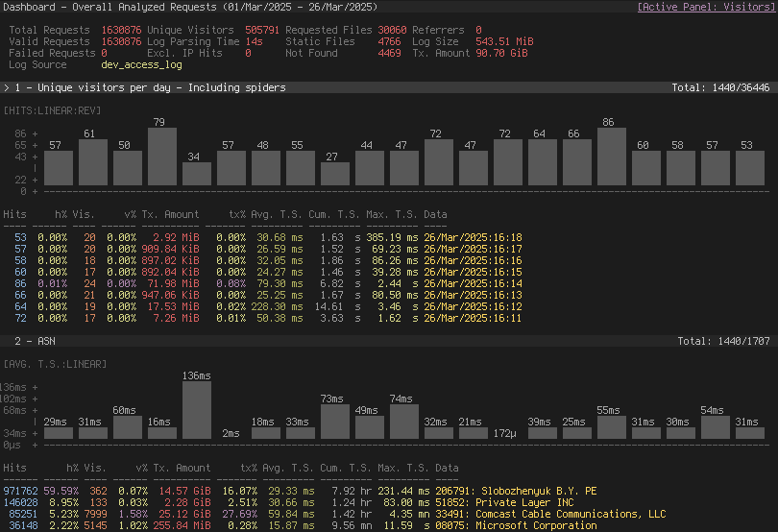Click the HITS:LINEAR:REV sort indicator
Image resolution: width=778 pixels, height=532 pixels.
(x=52, y=110)
